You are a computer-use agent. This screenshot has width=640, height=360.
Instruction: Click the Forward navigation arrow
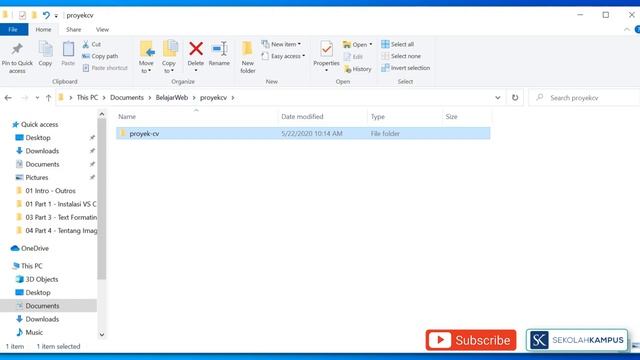coord(24,98)
